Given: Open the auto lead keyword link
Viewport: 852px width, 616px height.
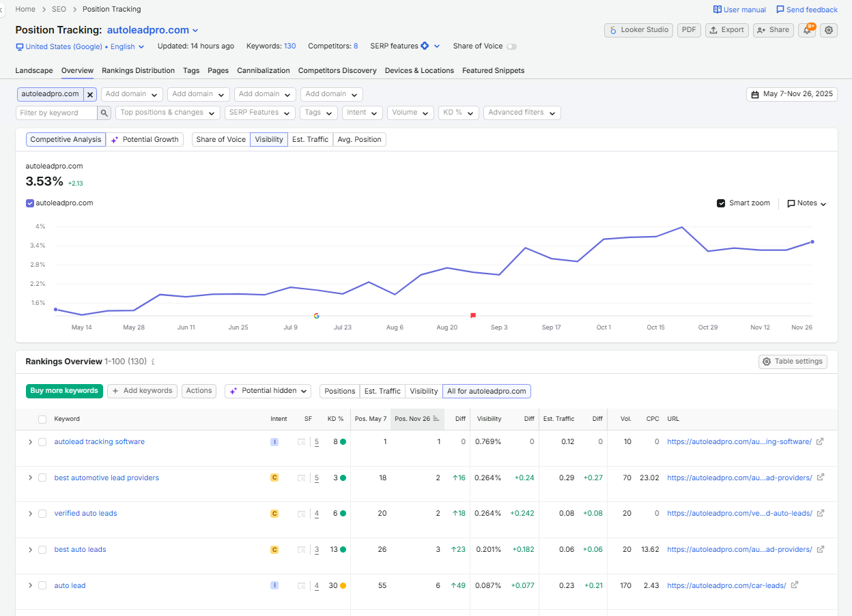Looking at the screenshot, I should [70, 586].
